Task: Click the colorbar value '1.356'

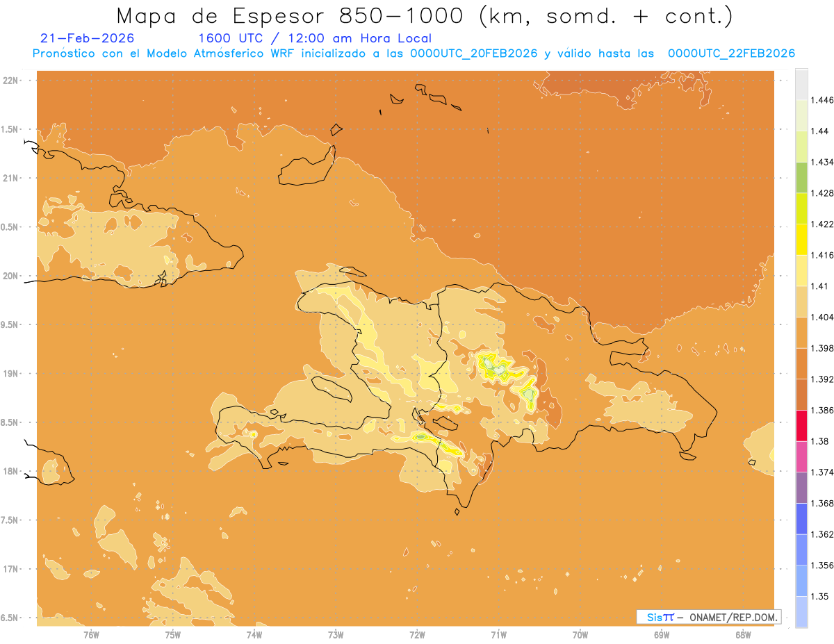Action: pyautogui.click(x=823, y=565)
